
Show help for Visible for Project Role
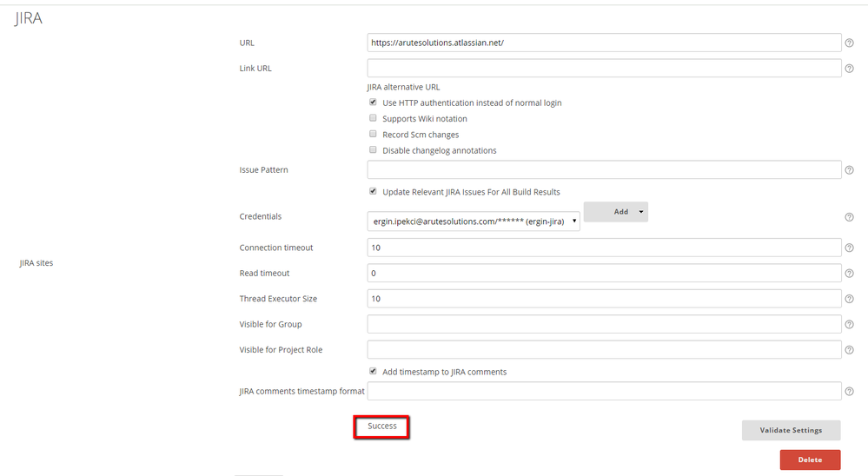point(849,350)
